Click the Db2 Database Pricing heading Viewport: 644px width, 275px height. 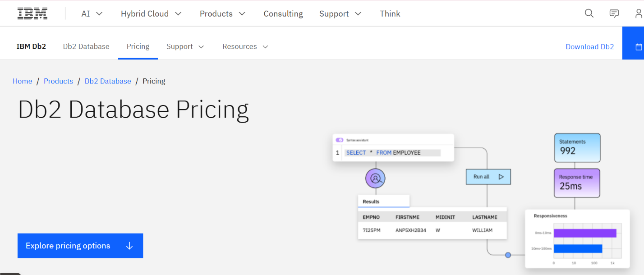(133, 110)
